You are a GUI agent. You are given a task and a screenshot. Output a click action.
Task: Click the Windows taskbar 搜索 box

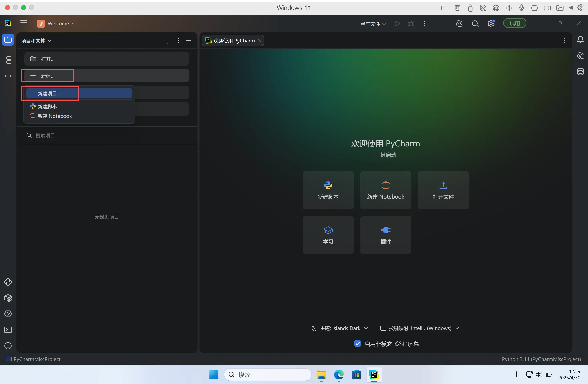pos(268,375)
